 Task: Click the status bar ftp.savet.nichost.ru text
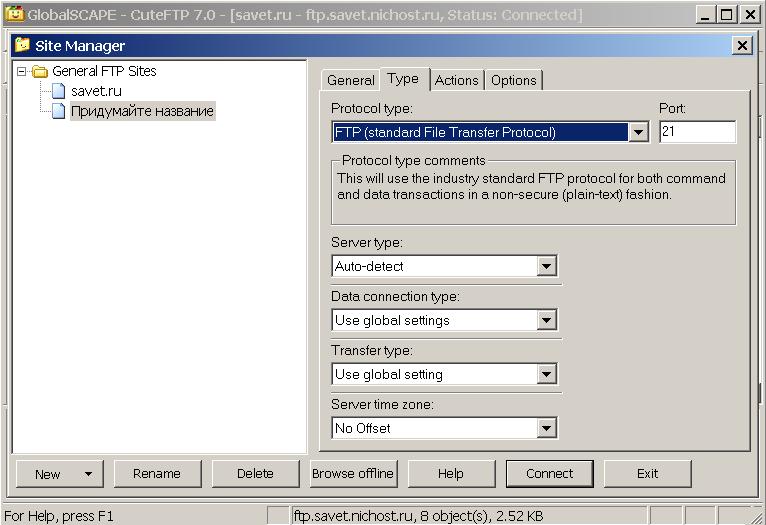[418, 516]
